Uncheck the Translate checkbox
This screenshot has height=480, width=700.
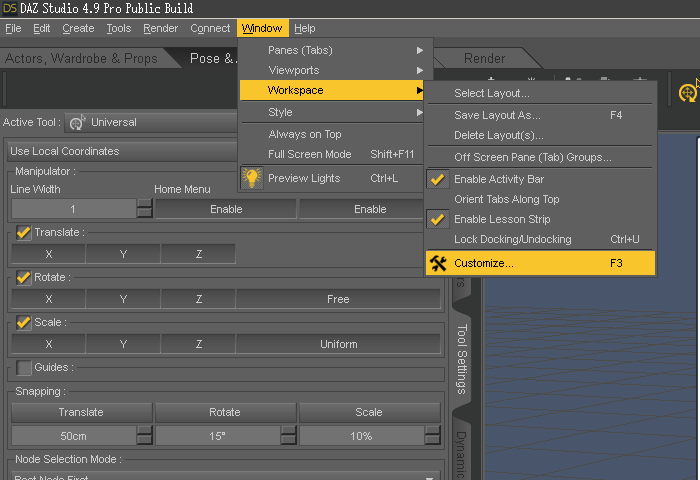(x=24, y=233)
